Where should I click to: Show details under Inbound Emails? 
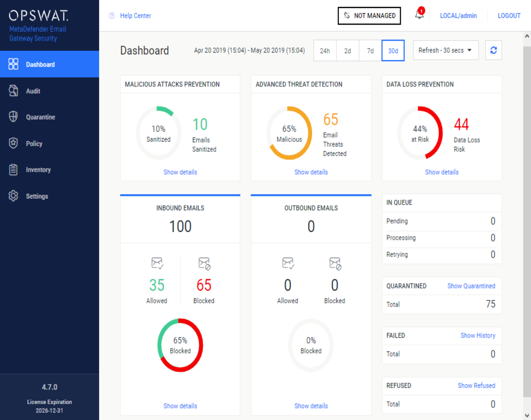click(x=180, y=406)
